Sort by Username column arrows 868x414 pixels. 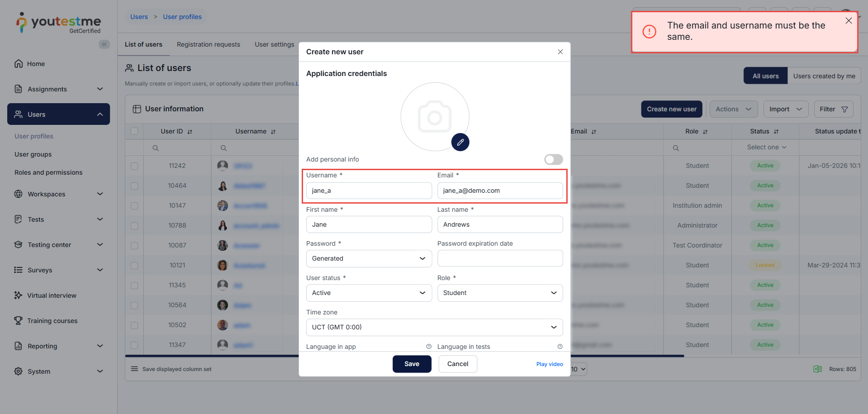[x=273, y=132]
